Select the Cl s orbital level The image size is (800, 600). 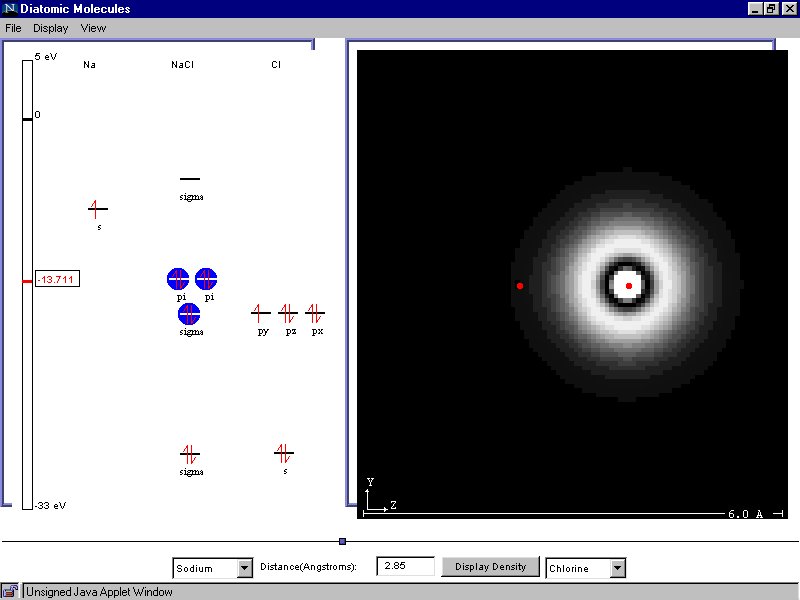point(284,453)
